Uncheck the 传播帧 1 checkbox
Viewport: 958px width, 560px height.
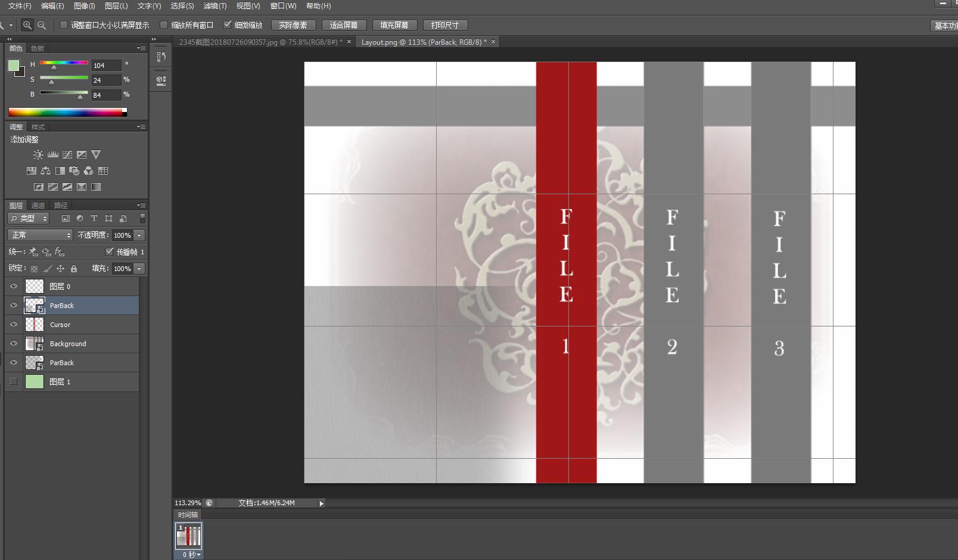pyautogui.click(x=110, y=252)
